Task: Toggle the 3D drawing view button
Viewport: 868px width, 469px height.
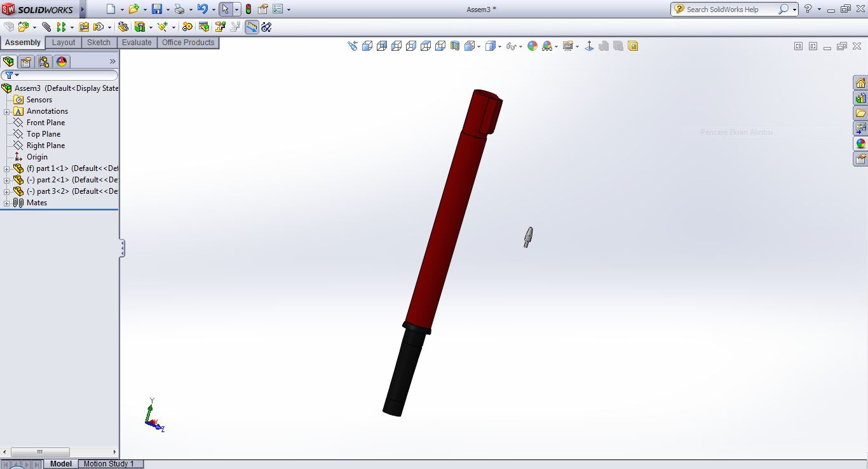Action: click(x=633, y=46)
